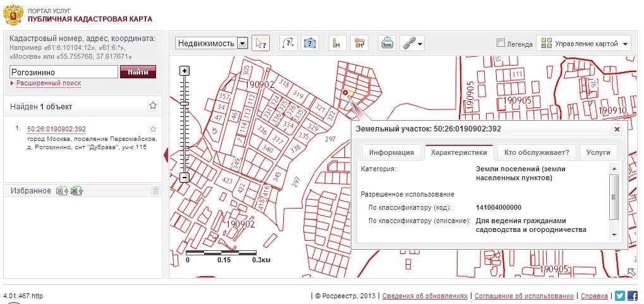Select the query by polygon tool
This screenshot has height=304, width=644.
[x=310, y=43]
